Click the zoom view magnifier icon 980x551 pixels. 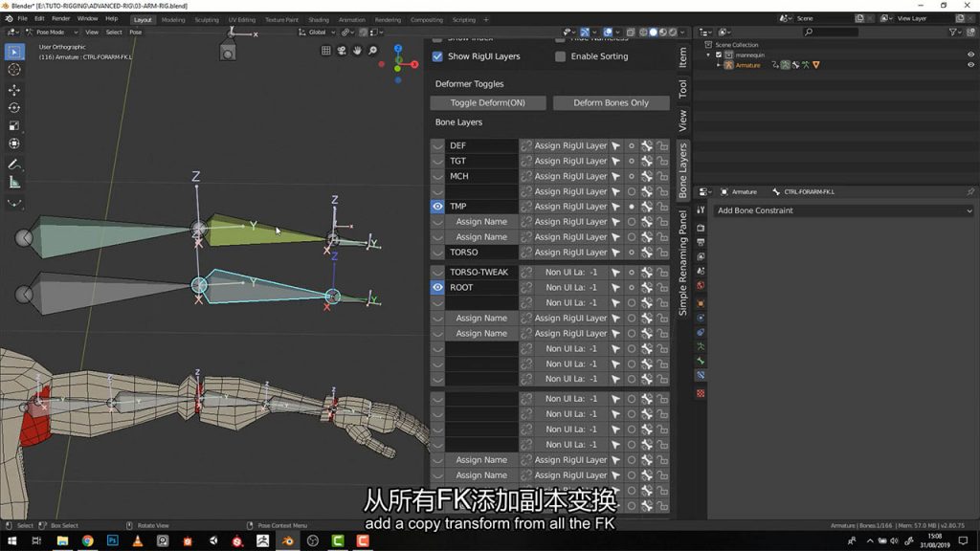click(x=373, y=51)
